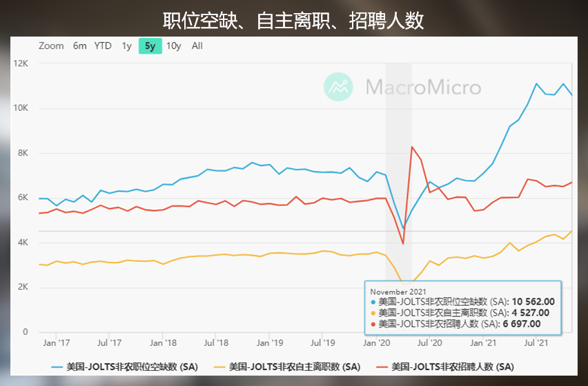
Task: Click the Jan '17 x-axis label
Action: click(x=57, y=343)
